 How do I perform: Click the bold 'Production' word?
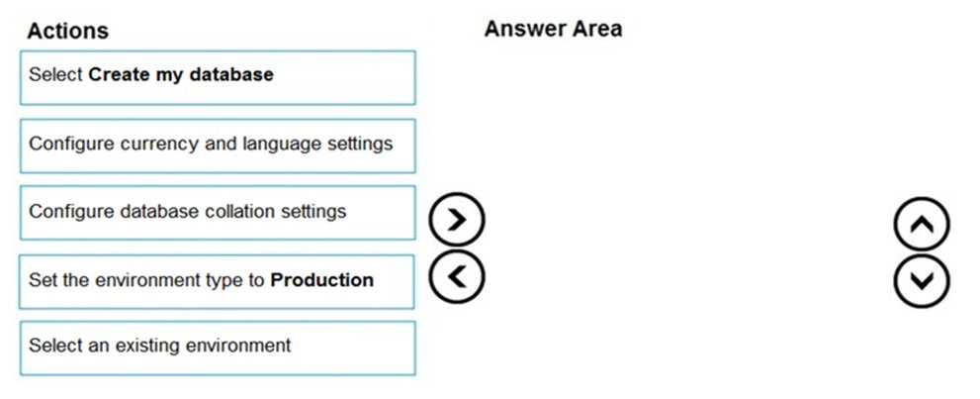point(321,279)
